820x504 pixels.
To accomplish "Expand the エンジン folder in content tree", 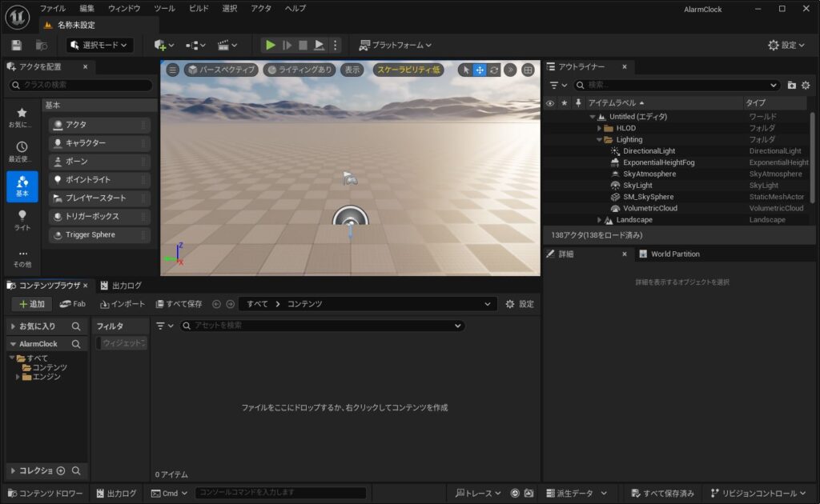I will 18,377.
